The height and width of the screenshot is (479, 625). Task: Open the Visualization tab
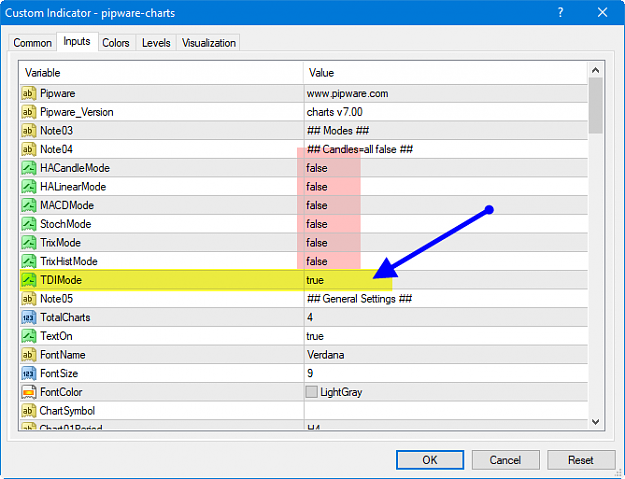pos(208,43)
